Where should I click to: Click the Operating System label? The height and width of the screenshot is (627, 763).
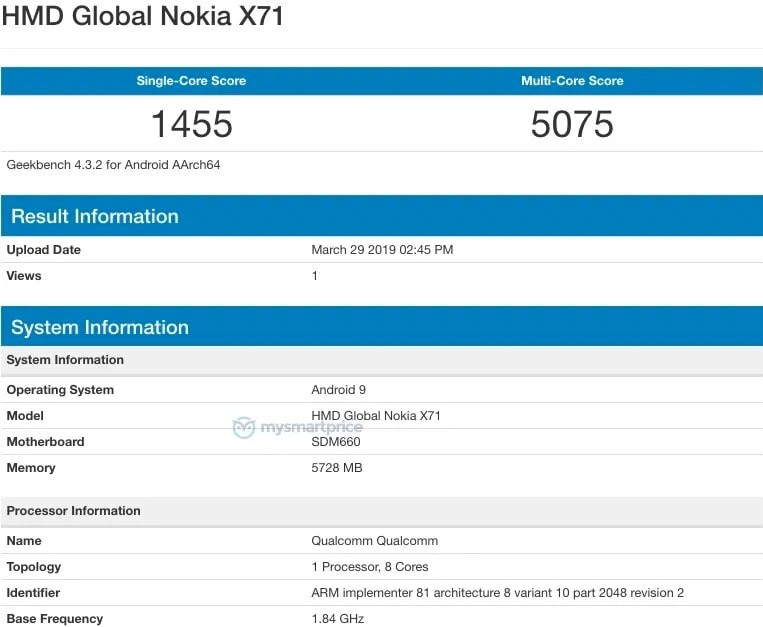pos(60,390)
